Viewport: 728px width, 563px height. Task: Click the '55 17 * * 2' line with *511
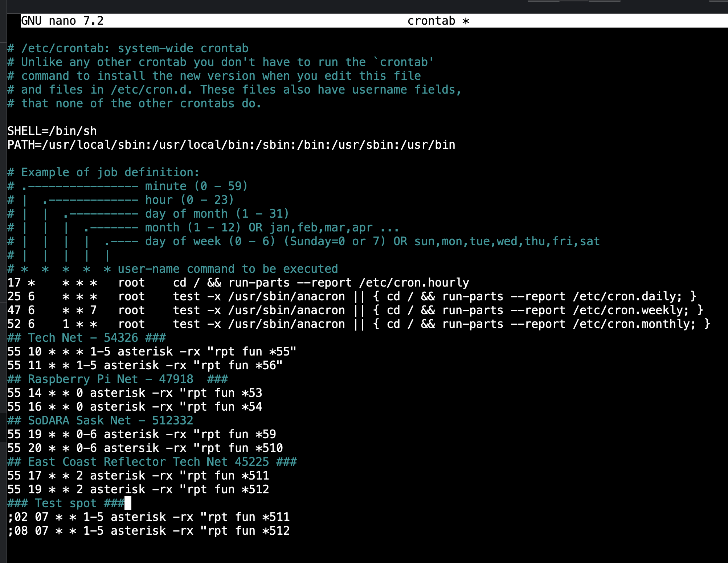138,476
